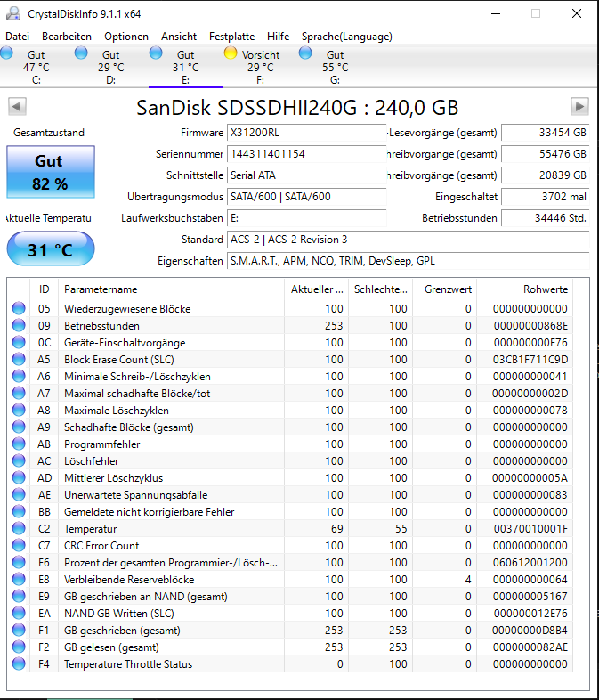Click status icon of GB gelesen (gesamt) row

click(19, 647)
